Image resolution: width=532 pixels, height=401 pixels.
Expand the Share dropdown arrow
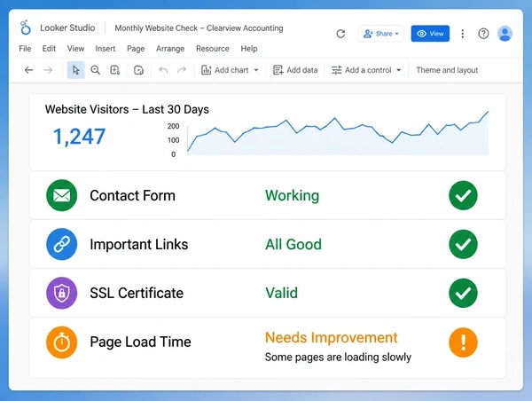396,34
